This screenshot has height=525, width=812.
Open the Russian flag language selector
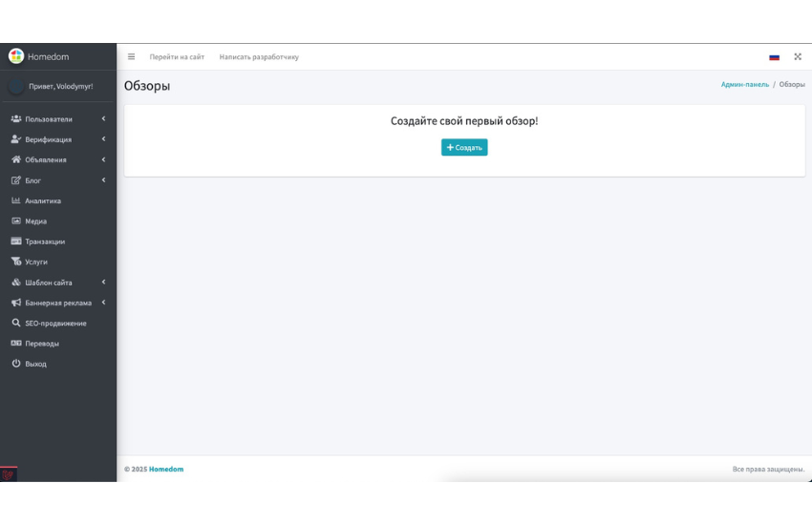tap(774, 57)
